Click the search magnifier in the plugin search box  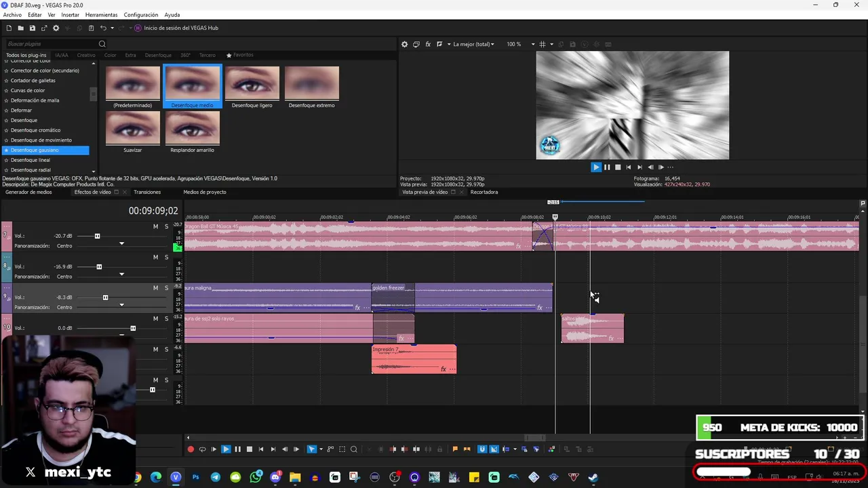coord(102,44)
